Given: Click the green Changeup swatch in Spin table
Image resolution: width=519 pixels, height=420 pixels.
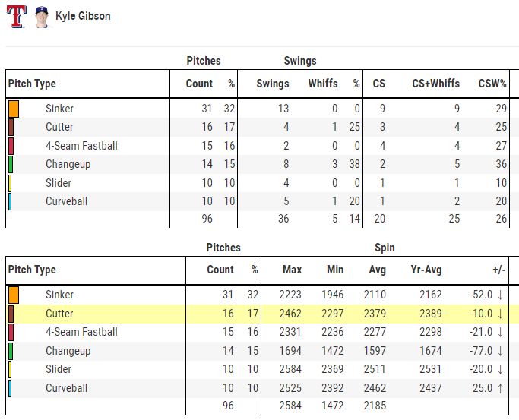Looking at the screenshot, I should (x=11, y=351).
